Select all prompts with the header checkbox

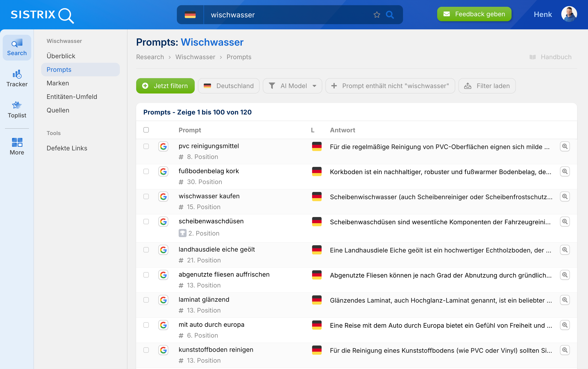tap(146, 130)
